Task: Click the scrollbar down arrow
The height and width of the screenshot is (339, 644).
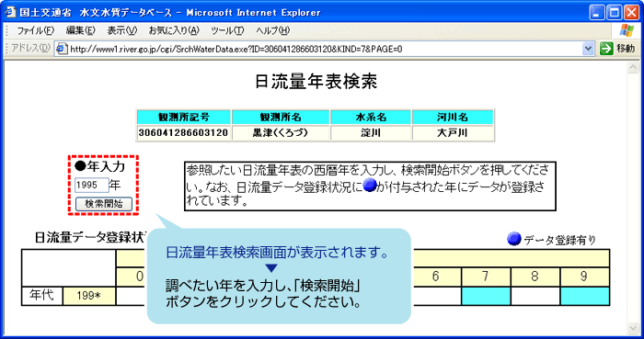Action: click(x=633, y=328)
